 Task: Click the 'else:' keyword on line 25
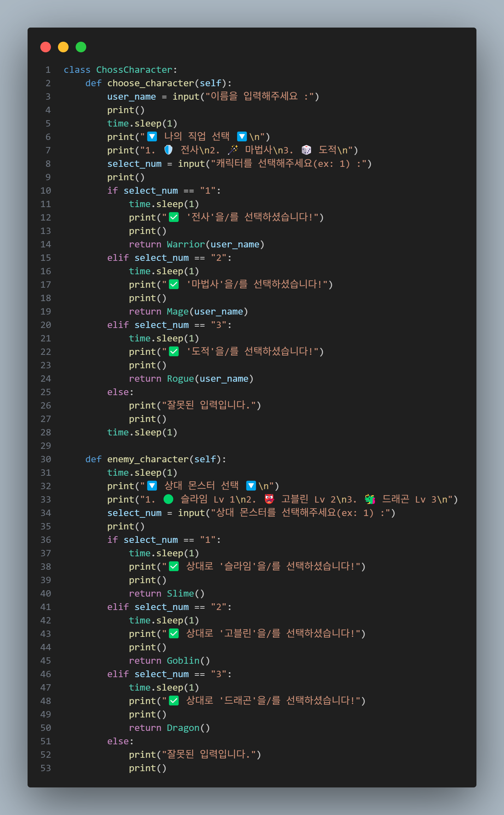pyautogui.click(x=121, y=392)
